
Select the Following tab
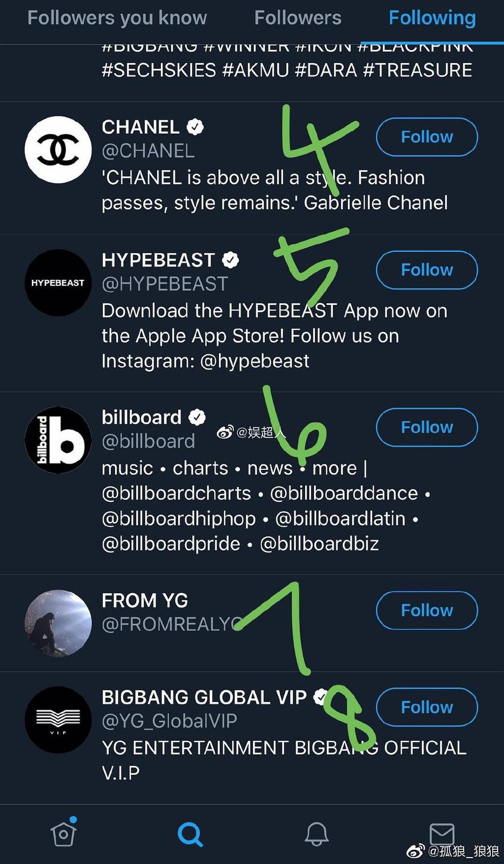(x=432, y=18)
